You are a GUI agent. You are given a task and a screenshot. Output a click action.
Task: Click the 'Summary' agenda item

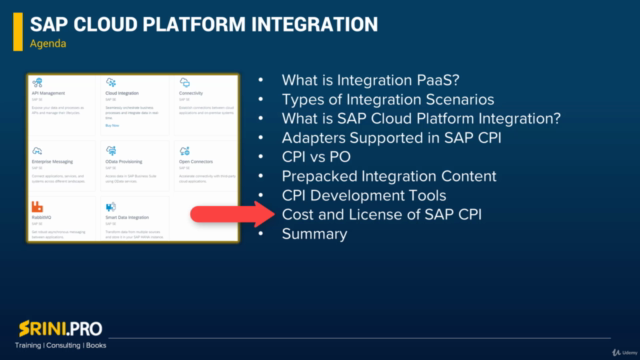(314, 234)
